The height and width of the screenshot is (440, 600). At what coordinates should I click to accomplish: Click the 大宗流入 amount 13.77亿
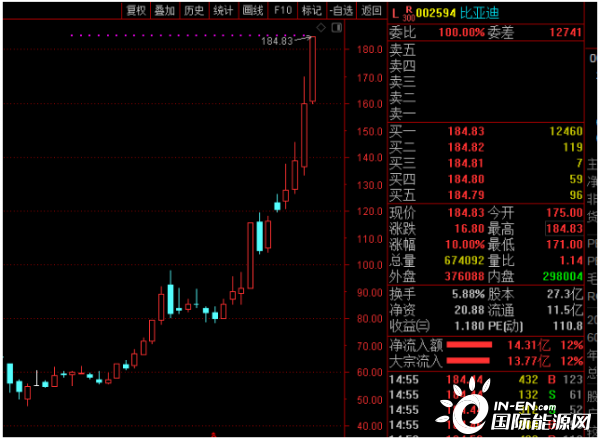point(529,361)
